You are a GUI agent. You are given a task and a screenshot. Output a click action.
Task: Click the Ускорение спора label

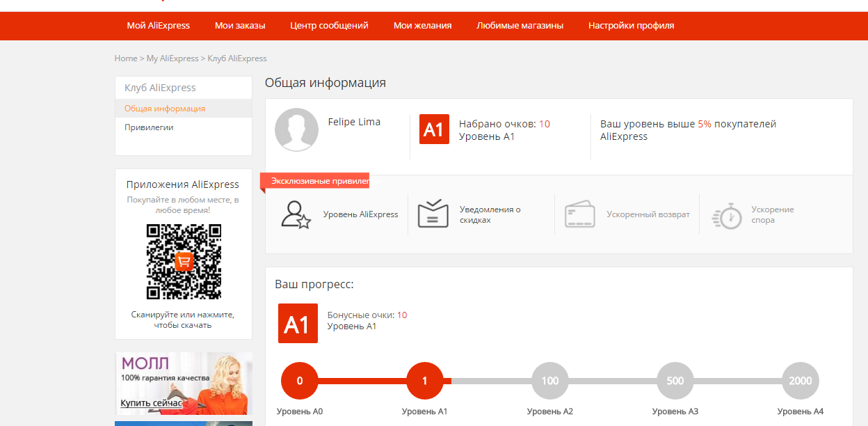coord(773,214)
